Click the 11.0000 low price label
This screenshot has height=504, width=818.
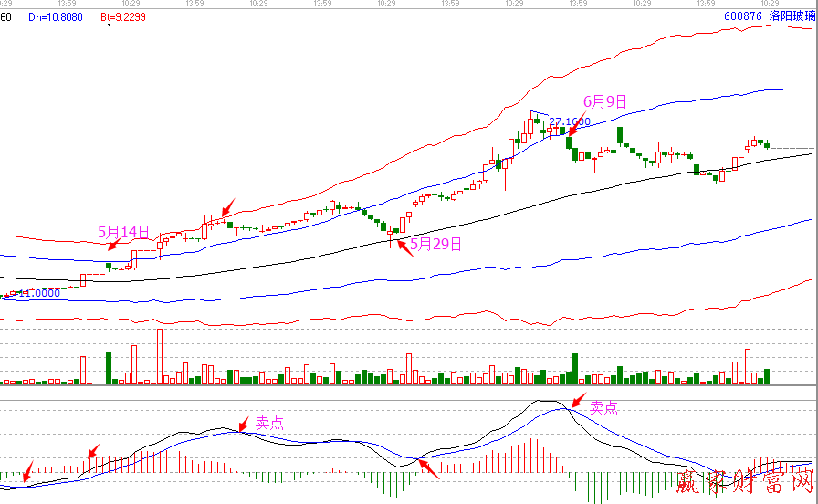click(x=39, y=293)
